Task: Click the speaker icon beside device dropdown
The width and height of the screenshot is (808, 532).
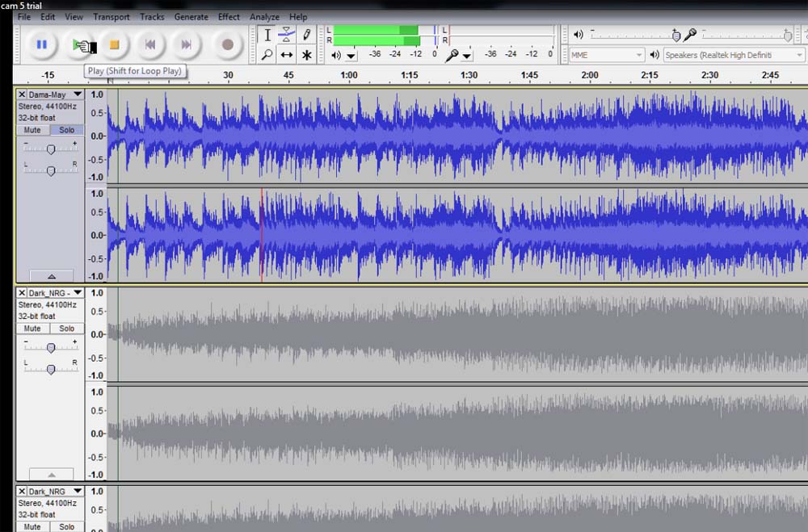Action: pos(654,55)
